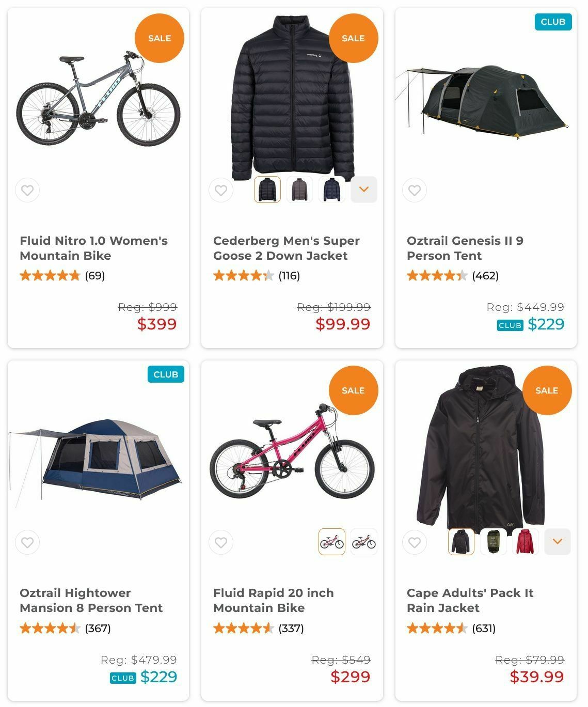
Task: Click CLUB badge on Oztrail Hightower tent
Action: [166, 374]
